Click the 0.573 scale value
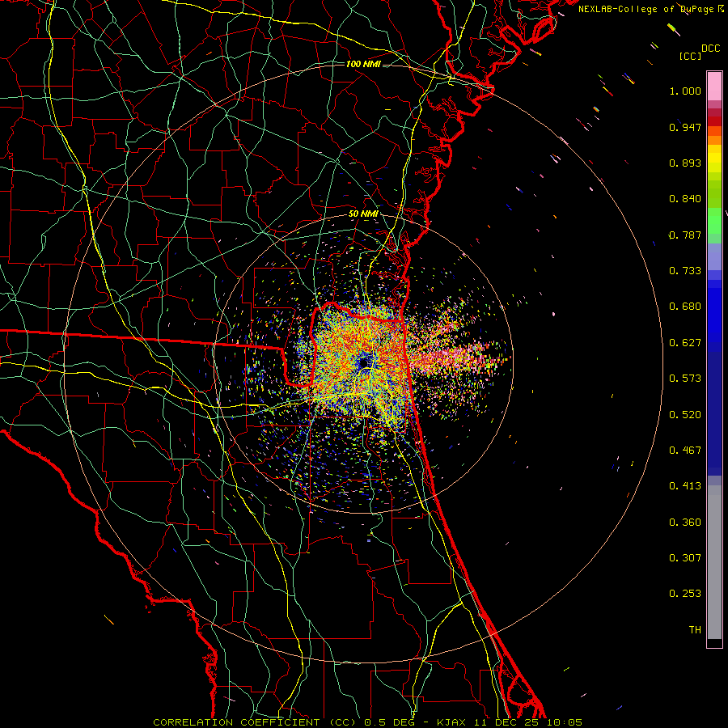Screen dimensions: 728x728 685,379
